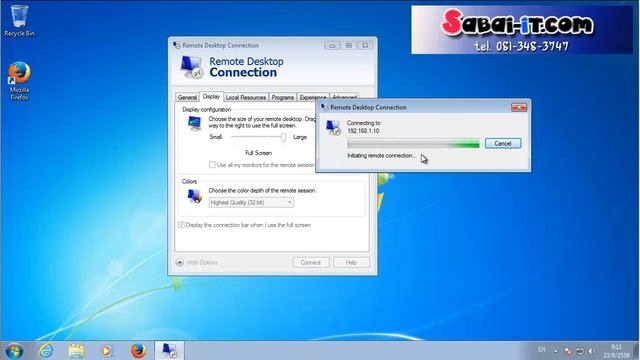Click the Initiating remote connection status text
Image resolution: width=640 pixels, height=360 pixels.
pyautogui.click(x=381, y=156)
